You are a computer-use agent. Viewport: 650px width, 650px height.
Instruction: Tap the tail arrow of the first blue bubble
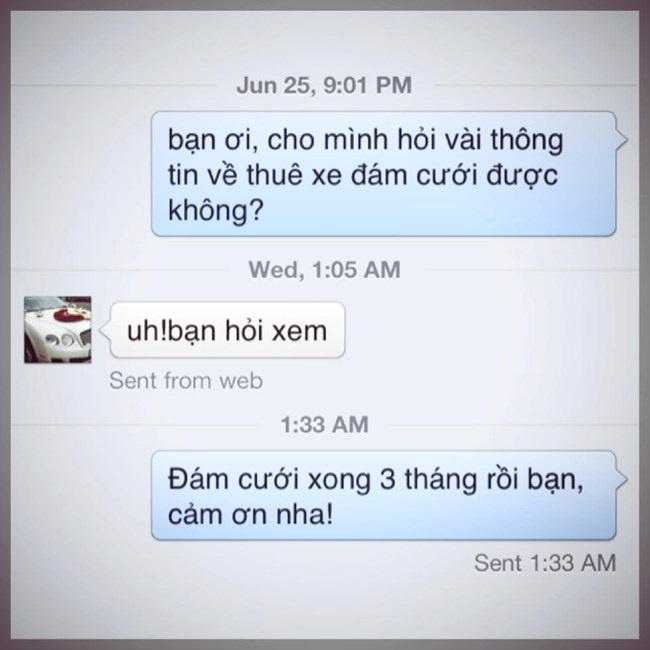click(x=622, y=140)
